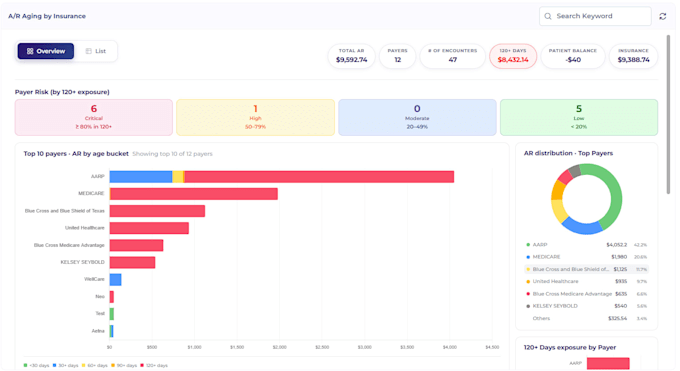Select United Healthcare row in distribution legend
This screenshot has height=371, width=680.
point(586,282)
